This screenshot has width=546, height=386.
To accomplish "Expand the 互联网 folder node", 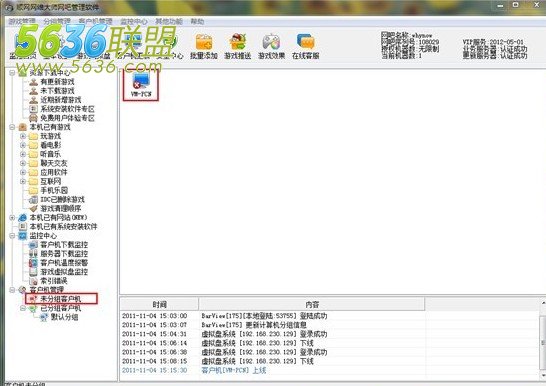I will 23,181.
